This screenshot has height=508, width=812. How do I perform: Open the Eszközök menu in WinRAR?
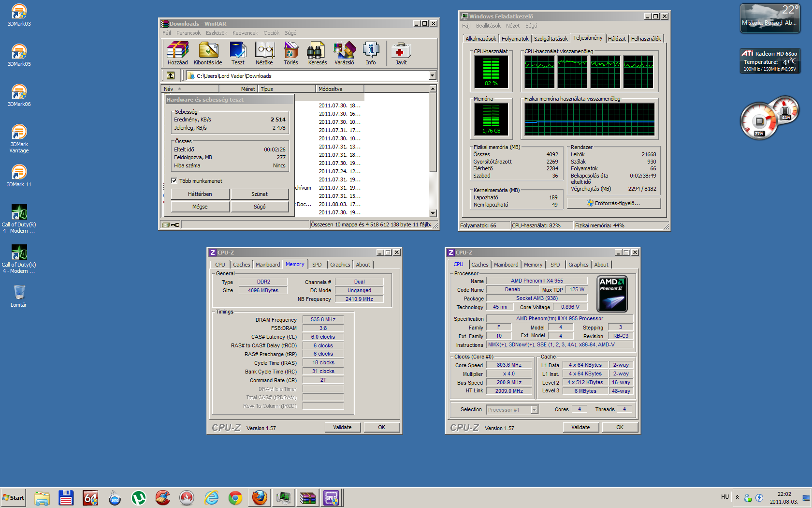(x=217, y=33)
